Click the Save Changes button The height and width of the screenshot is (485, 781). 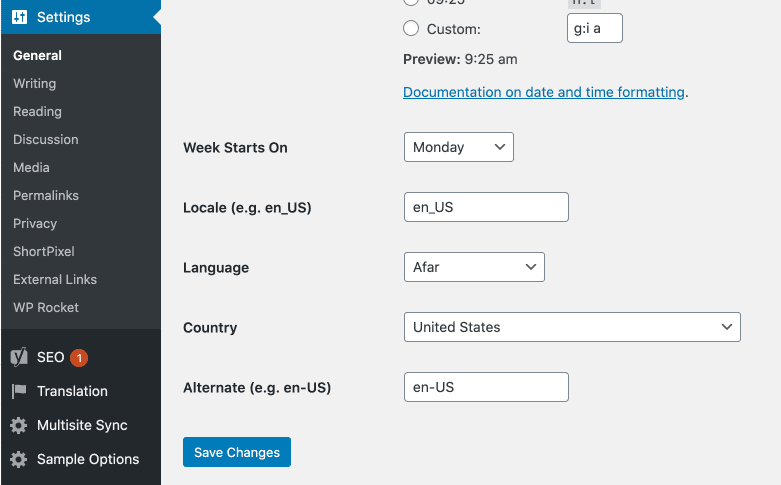(237, 452)
